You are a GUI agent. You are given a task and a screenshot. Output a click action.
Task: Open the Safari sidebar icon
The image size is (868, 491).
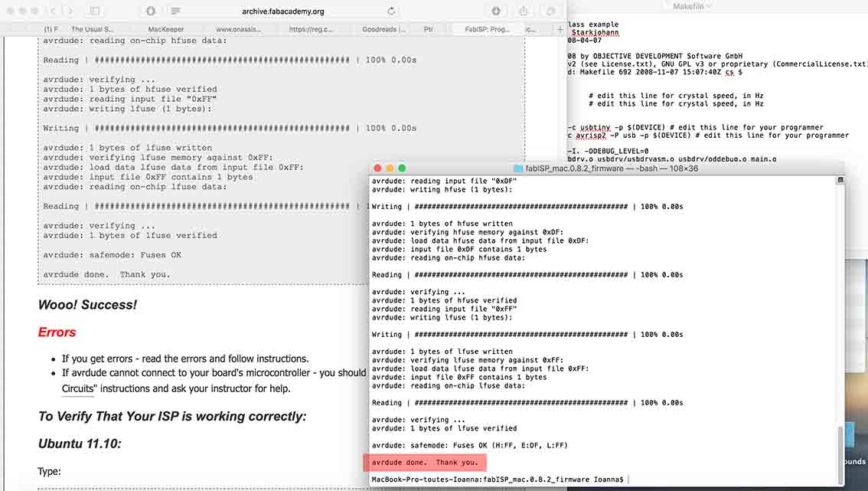click(94, 11)
